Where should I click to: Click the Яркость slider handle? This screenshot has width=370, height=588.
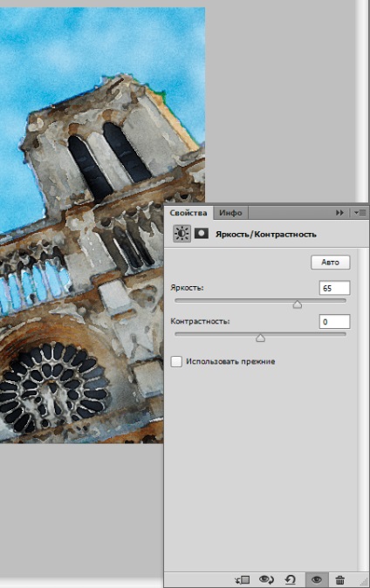click(x=298, y=304)
